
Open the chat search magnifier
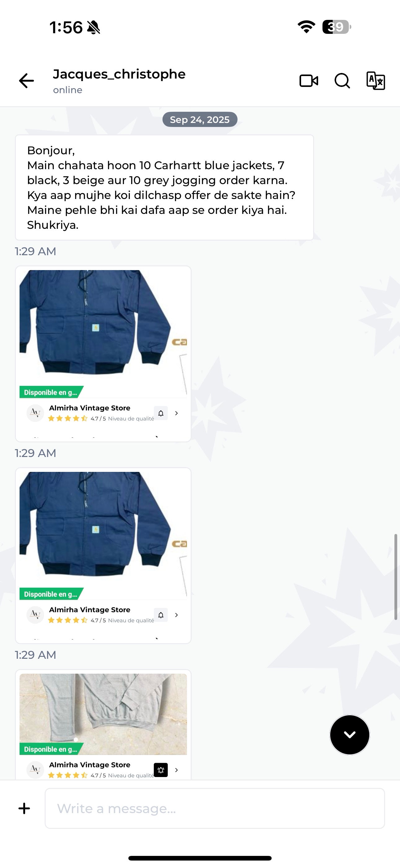[x=342, y=81]
